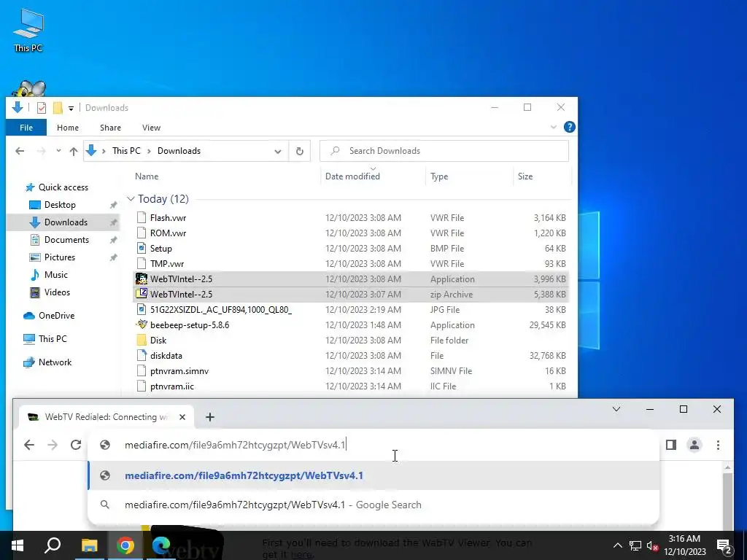Select This PC in navigation pane
The height and width of the screenshot is (560, 747).
click(x=53, y=339)
